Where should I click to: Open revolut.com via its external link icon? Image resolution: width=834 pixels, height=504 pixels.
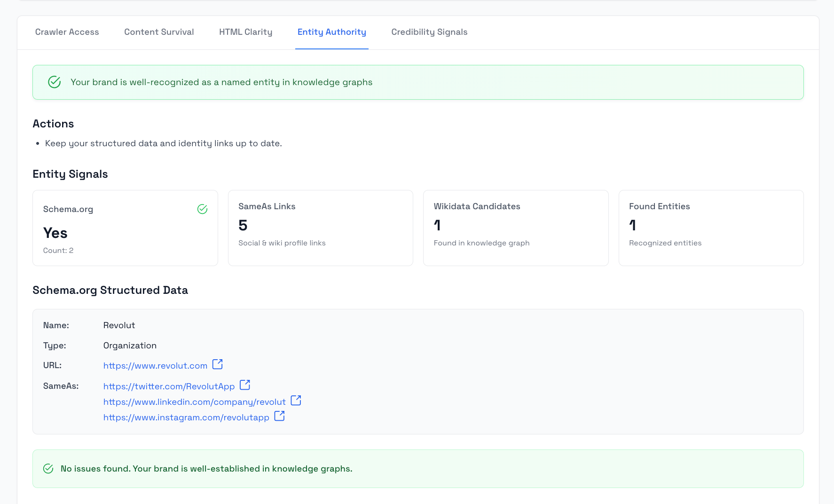217,364
